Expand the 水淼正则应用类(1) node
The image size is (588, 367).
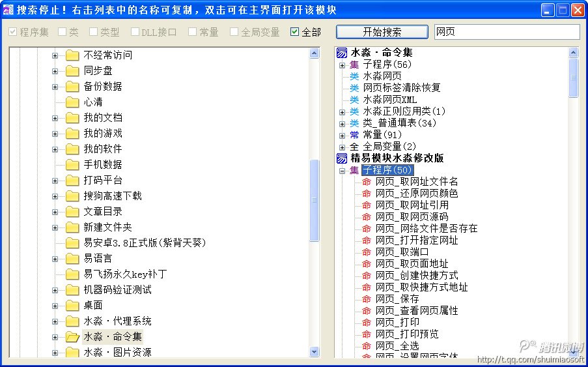pos(342,112)
